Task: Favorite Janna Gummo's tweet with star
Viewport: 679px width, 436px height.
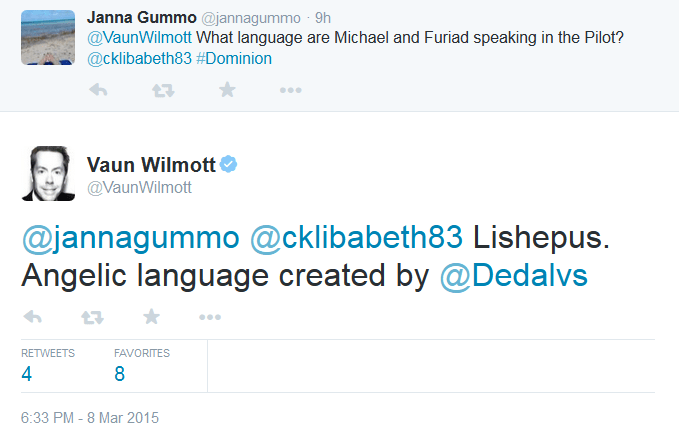Action: 227,90
